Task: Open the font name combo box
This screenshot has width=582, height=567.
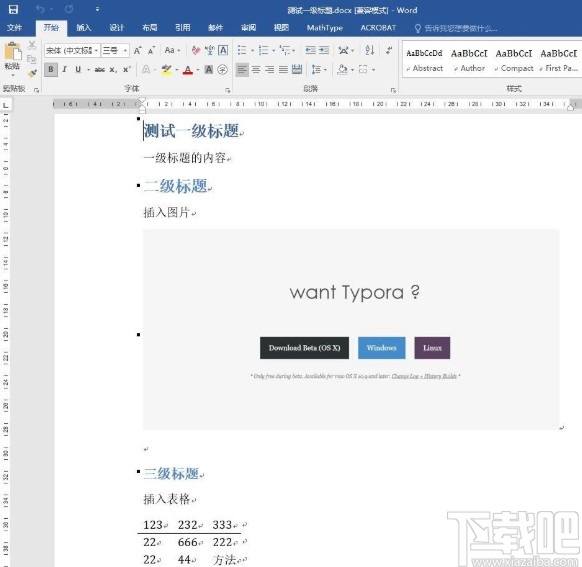Action: (x=72, y=50)
